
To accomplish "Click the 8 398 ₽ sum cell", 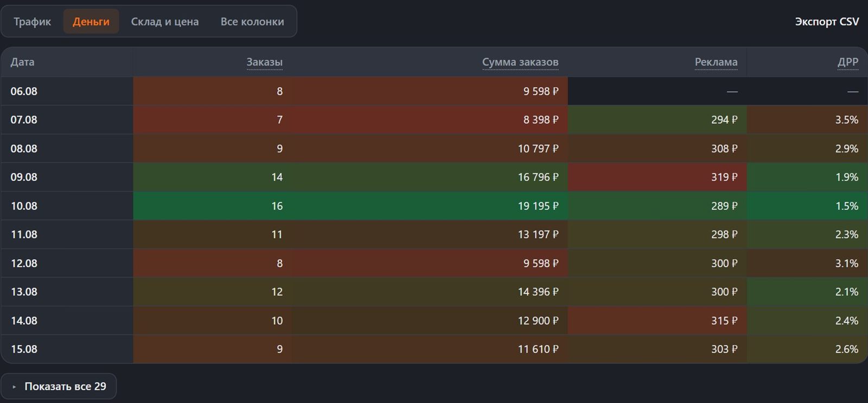I will (430, 120).
